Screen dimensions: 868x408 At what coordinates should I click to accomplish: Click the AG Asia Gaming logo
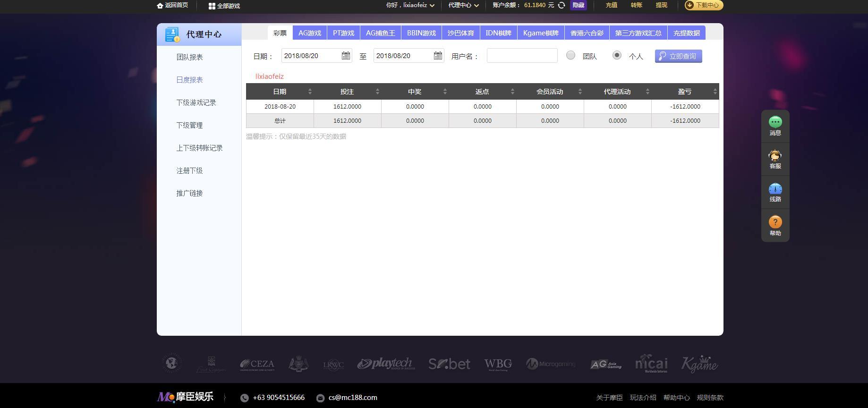pyautogui.click(x=606, y=364)
